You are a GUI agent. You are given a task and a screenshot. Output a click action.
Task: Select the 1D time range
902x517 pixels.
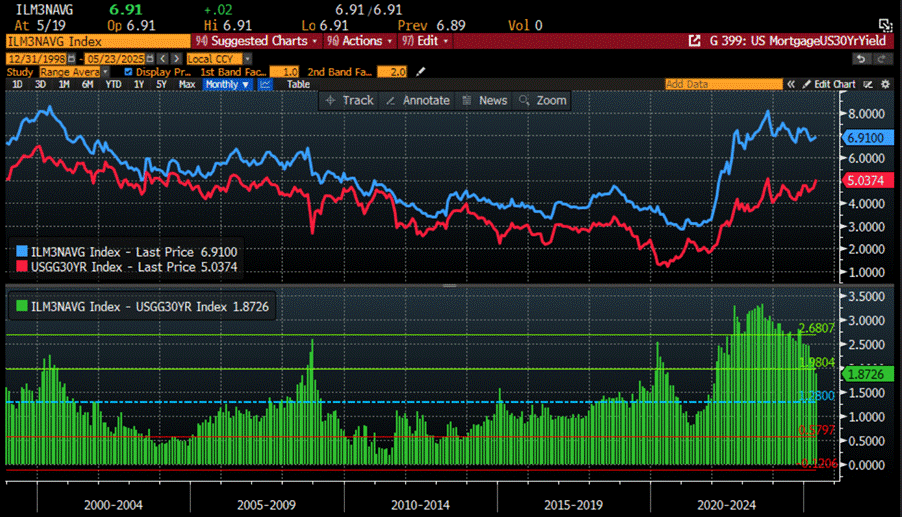[17, 85]
